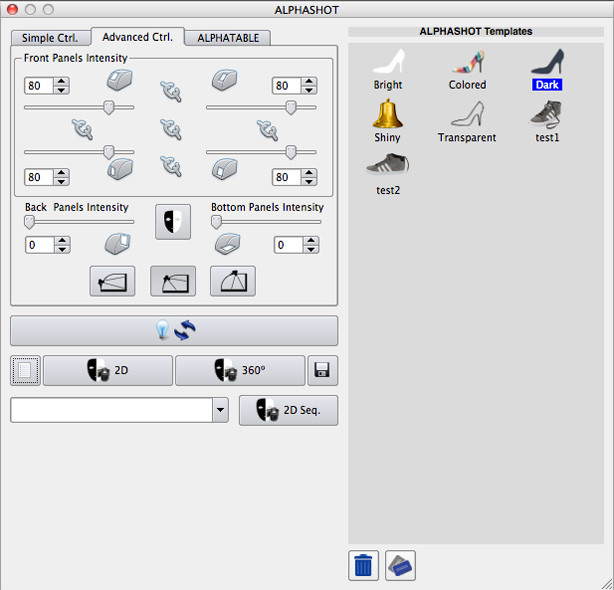Select the Dark template
This screenshot has height=590, width=614.
click(547, 69)
